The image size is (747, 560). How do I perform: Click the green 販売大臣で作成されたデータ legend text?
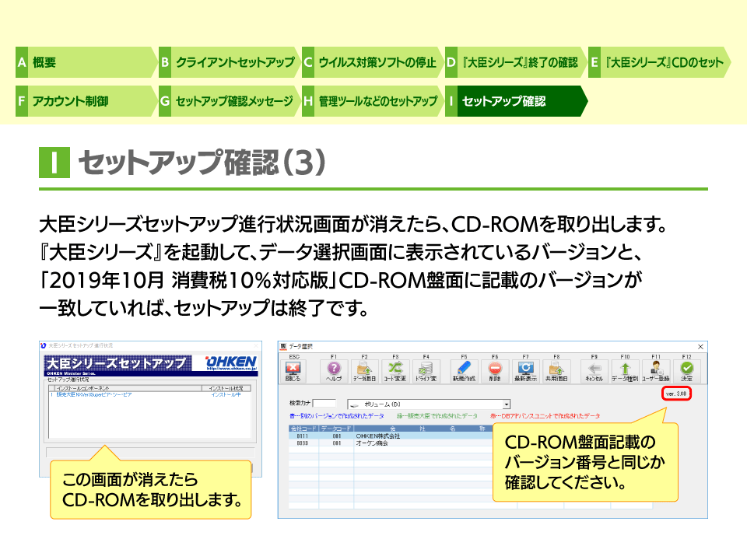pyautogui.click(x=437, y=416)
